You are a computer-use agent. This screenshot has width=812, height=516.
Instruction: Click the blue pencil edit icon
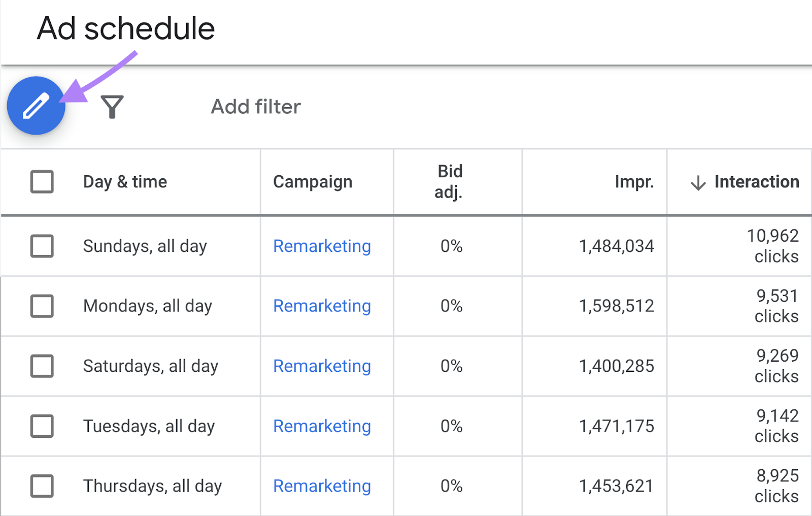click(x=36, y=106)
